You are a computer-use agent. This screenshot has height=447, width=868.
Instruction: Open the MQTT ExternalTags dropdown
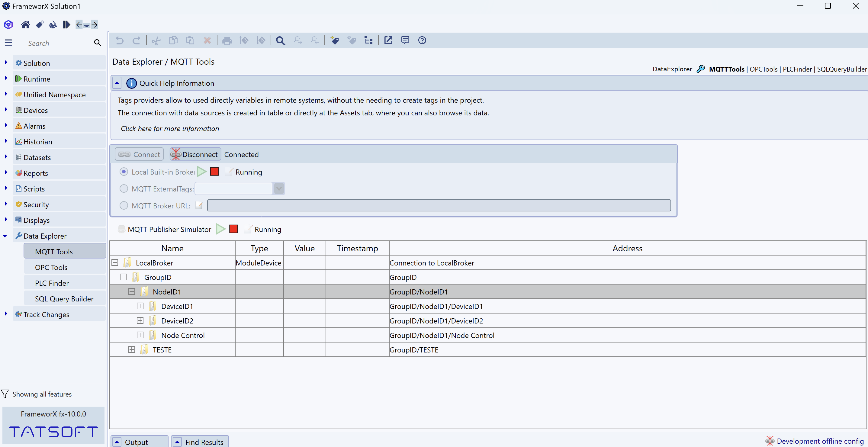tap(279, 189)
